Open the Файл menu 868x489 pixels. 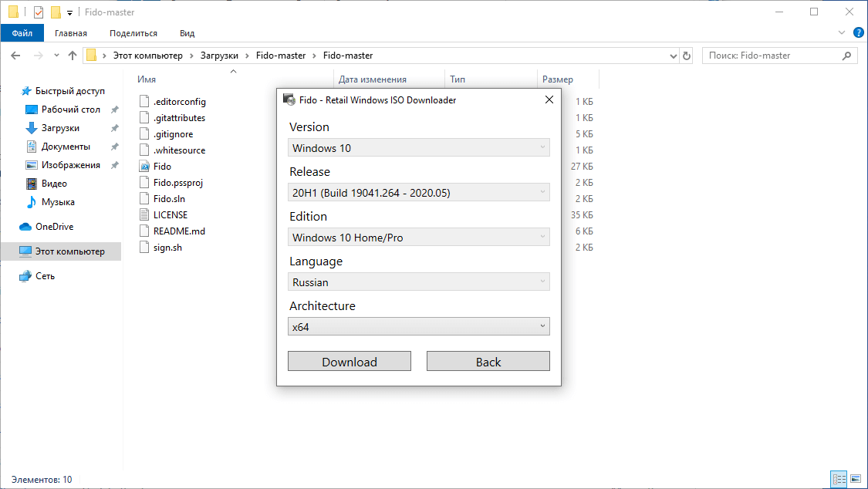click(22, 33)
